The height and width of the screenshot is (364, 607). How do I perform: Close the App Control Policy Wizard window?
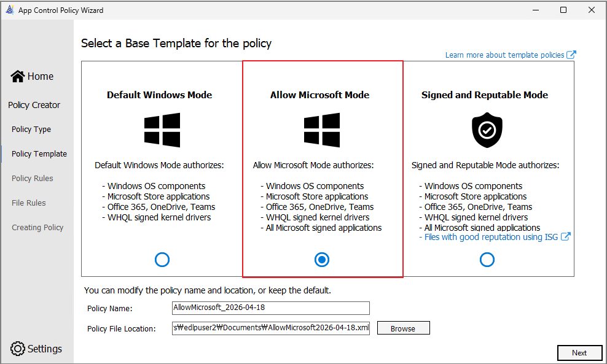[x=592, y=10]
